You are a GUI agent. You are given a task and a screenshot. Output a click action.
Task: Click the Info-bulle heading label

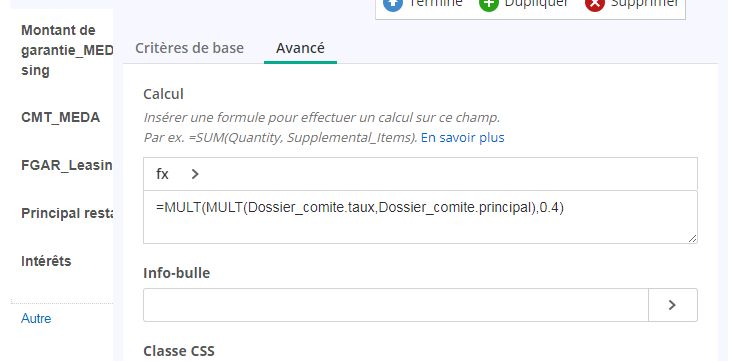pos(176,273)
